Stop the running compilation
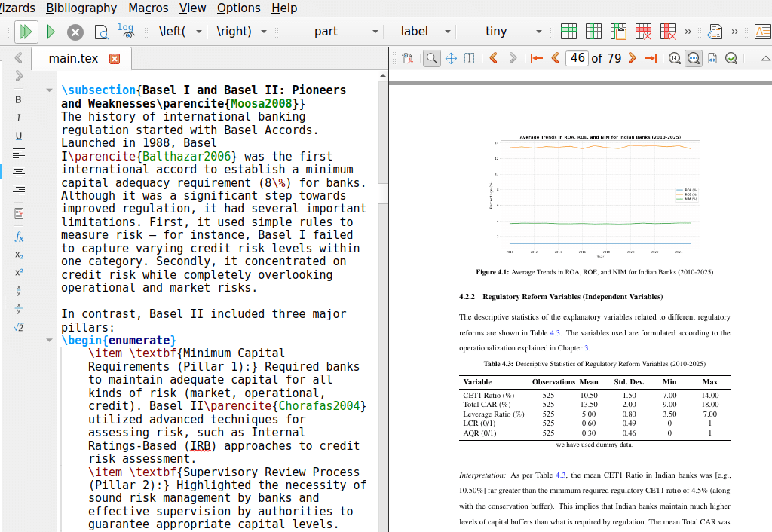 pos(75,32)
